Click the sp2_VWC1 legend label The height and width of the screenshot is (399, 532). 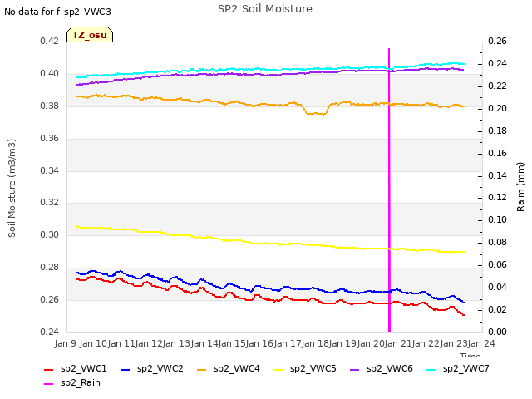83,368
